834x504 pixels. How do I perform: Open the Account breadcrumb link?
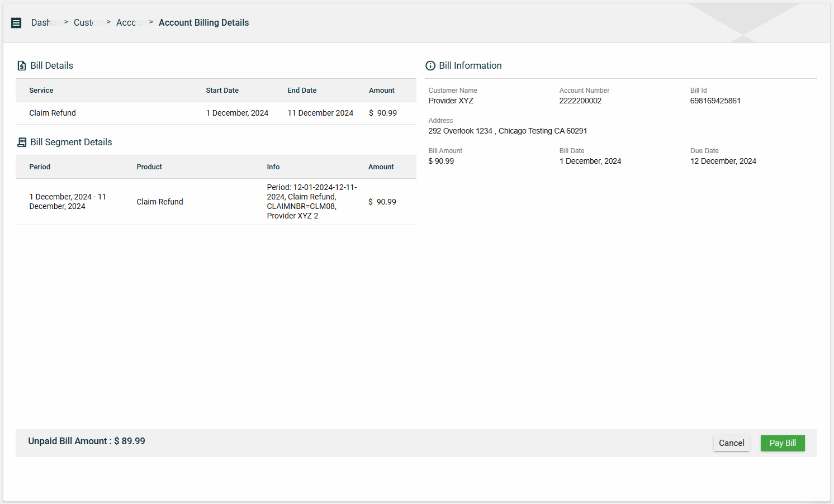click(x=130, y=23)
